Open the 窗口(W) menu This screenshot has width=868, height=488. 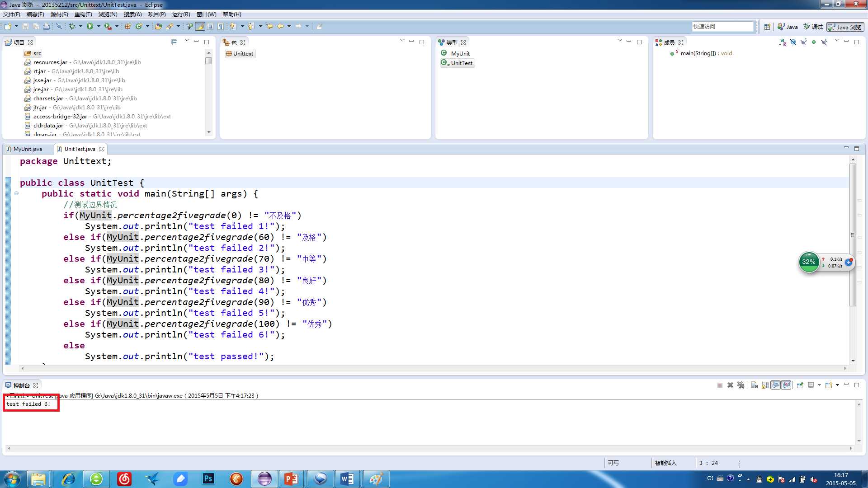click(x=206, y=14)
